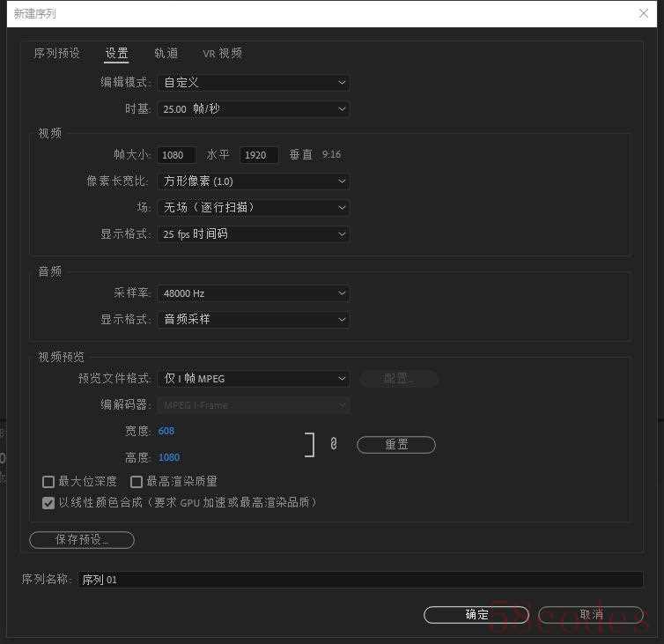
Task: Expand the 场 dropdown showing 无场
Action: pos(254,208)
